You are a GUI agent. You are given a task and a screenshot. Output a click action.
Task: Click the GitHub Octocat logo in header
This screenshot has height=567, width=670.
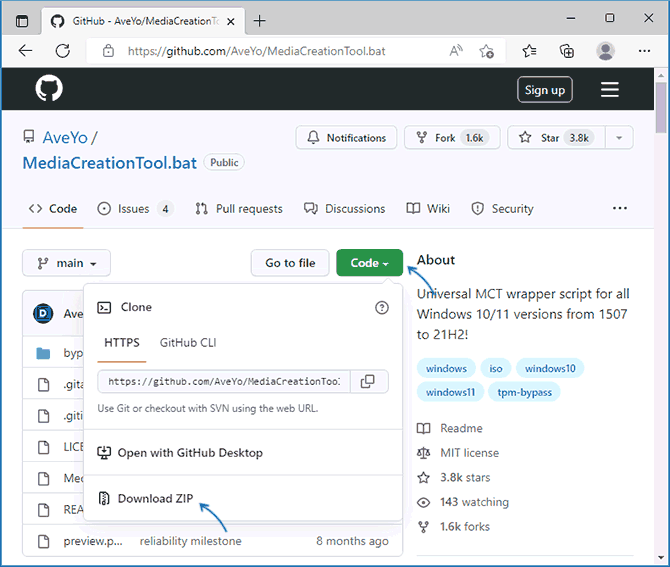pyautogui.click(x=49, y=89)
